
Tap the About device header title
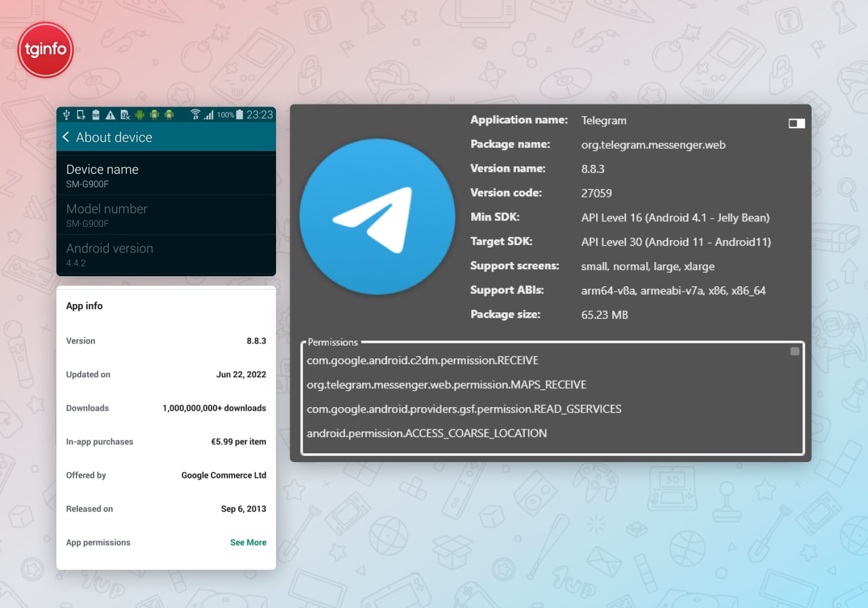(114, 137)
